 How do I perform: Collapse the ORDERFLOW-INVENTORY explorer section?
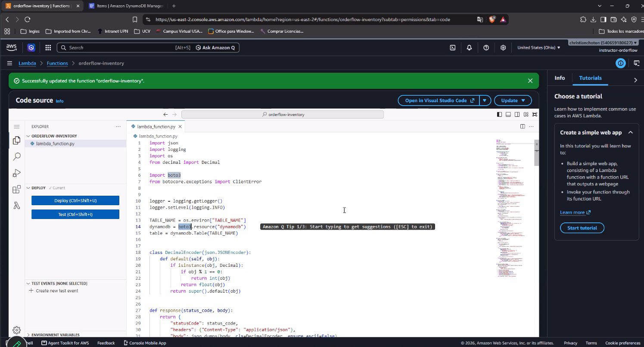pyautogui.click(x=75, y=136)
